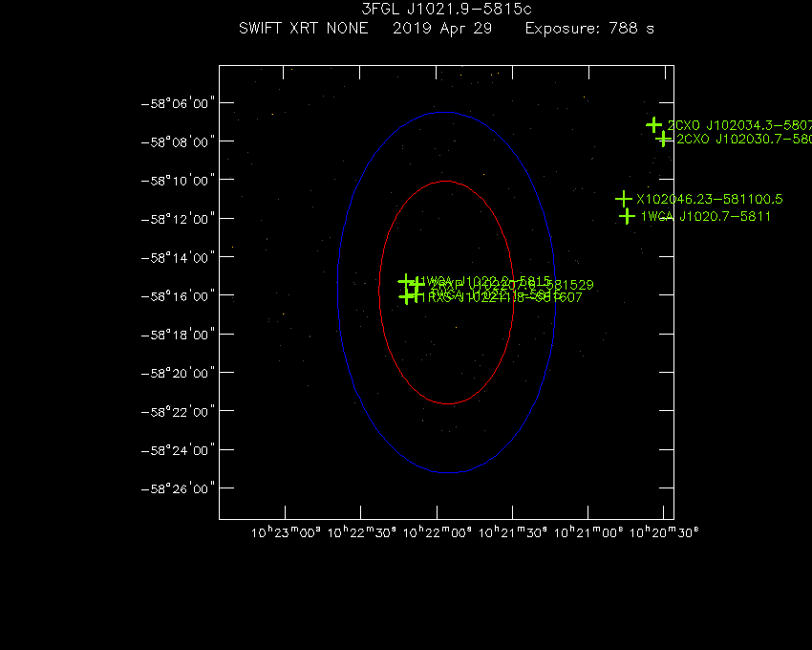Image resolution: width=812 pixels, height=650 pixels.
Task: Click the title text "3FGL J1021.9-5815c"
Action: [446, 10]
